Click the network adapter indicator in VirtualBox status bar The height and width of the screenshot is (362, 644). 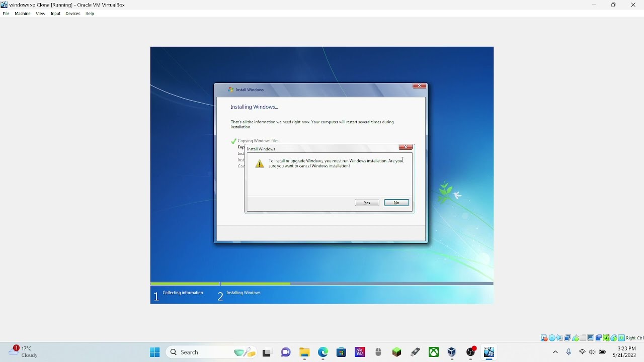click(x=568, y=338)
